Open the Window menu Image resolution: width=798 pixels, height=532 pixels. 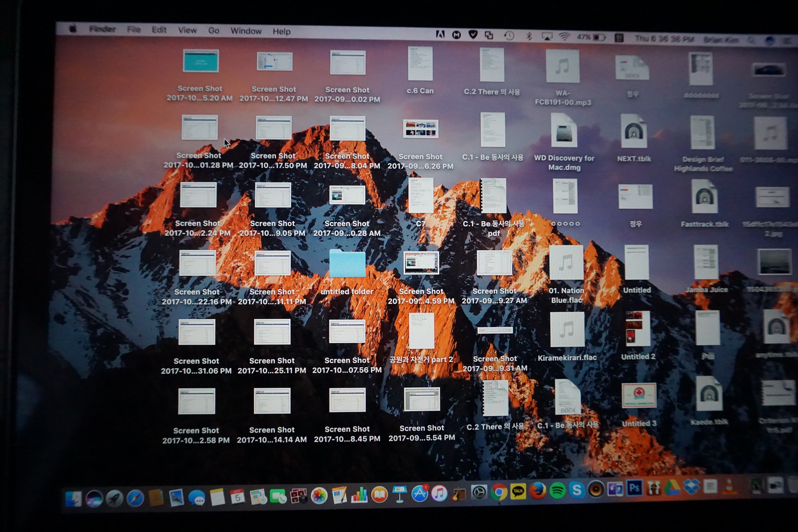pos(246,31)
